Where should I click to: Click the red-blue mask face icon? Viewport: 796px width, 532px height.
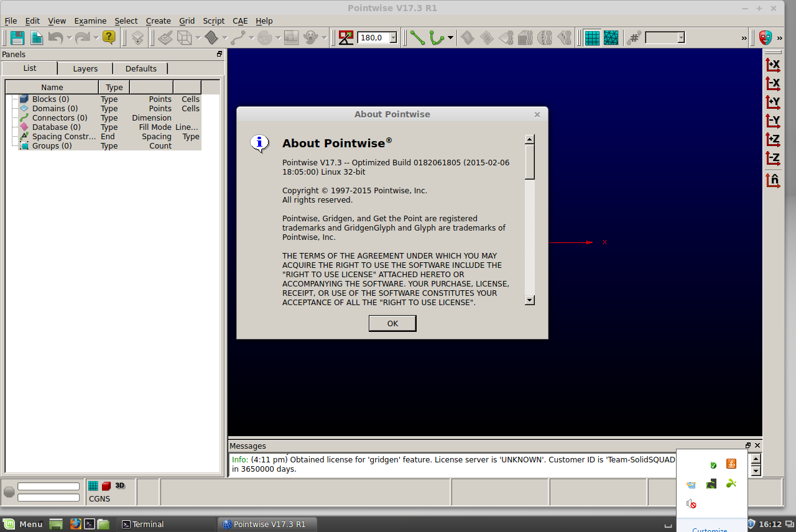click(x=766, y=37)
